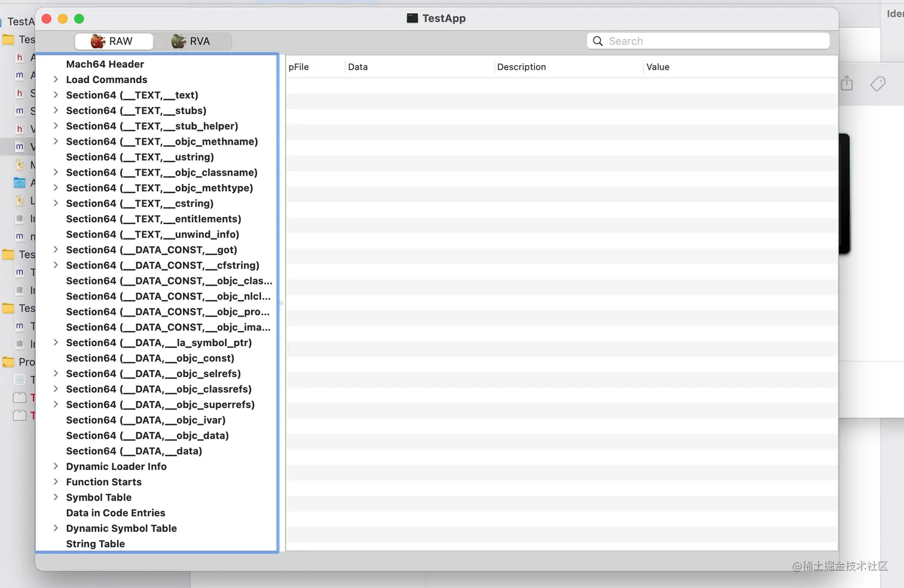Expand the Load Commands node
Image resolution: width=904 pixels, height=588 pixels.
[56, 79]
